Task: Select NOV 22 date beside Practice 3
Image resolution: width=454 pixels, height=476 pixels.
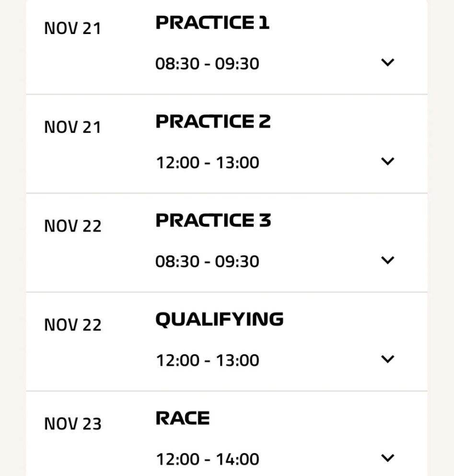Action: point(73,226)
